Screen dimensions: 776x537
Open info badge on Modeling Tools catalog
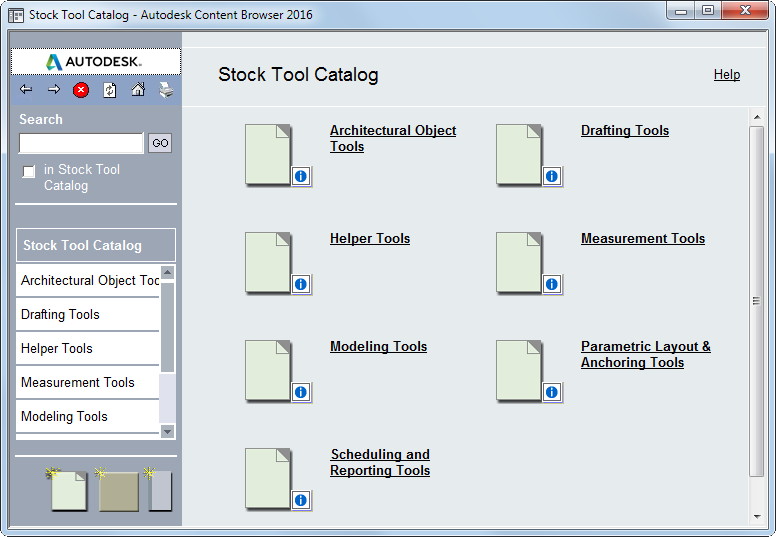[301, 392]
